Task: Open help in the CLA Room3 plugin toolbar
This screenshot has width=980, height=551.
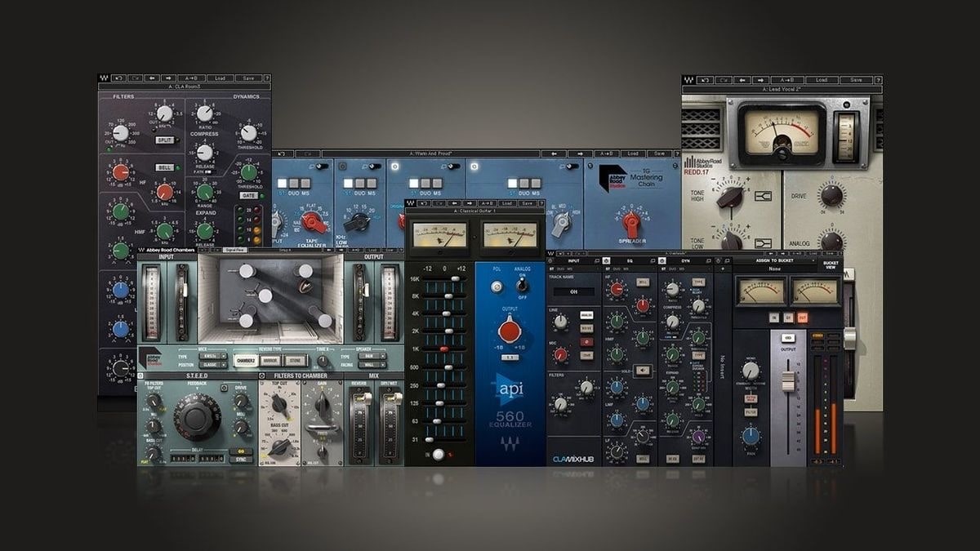Action: tap(266, 79)
